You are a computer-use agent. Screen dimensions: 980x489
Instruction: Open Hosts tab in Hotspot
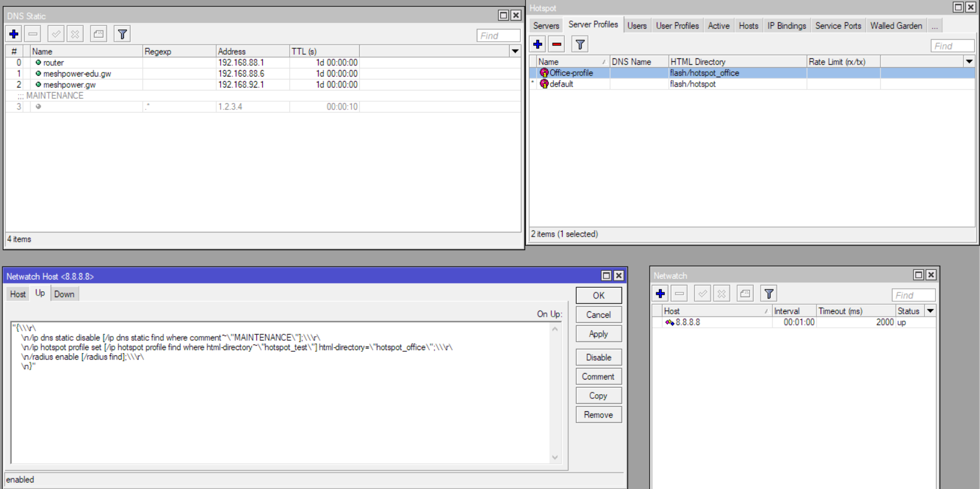[748, 26]
